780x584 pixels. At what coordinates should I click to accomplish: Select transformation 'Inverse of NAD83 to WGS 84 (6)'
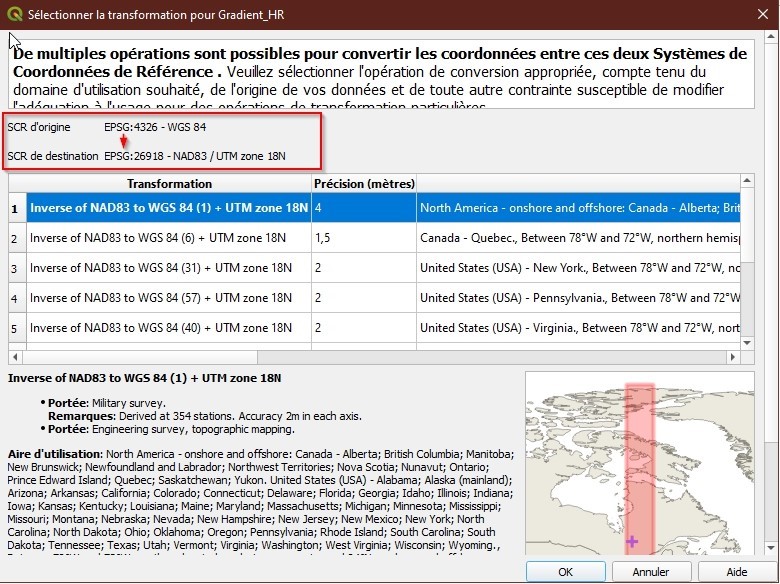pos(169,238)
